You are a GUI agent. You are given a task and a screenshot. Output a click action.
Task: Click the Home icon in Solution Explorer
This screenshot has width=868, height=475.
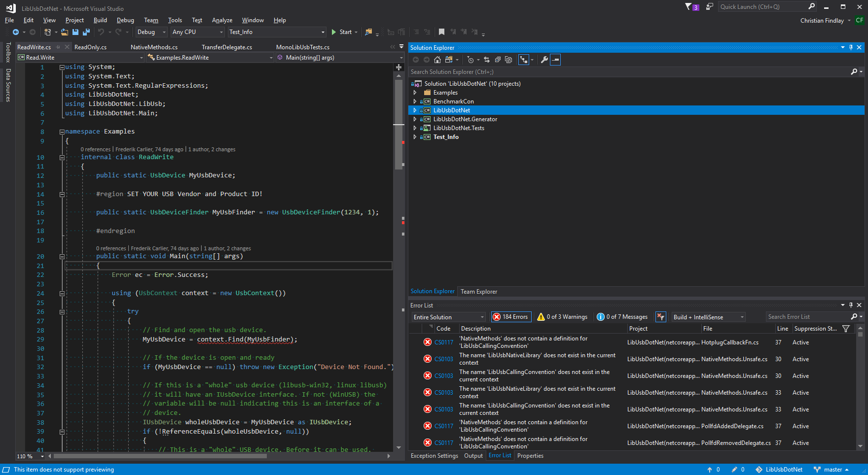tap(437, 60)
